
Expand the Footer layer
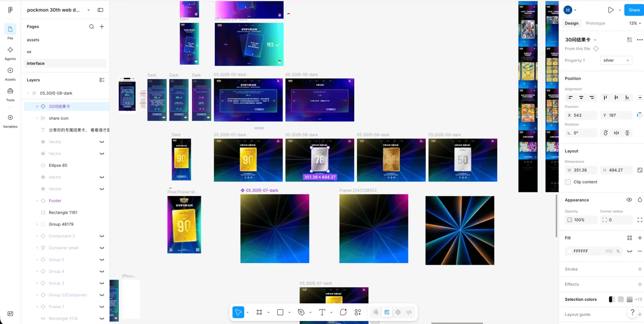pos(37,201)
